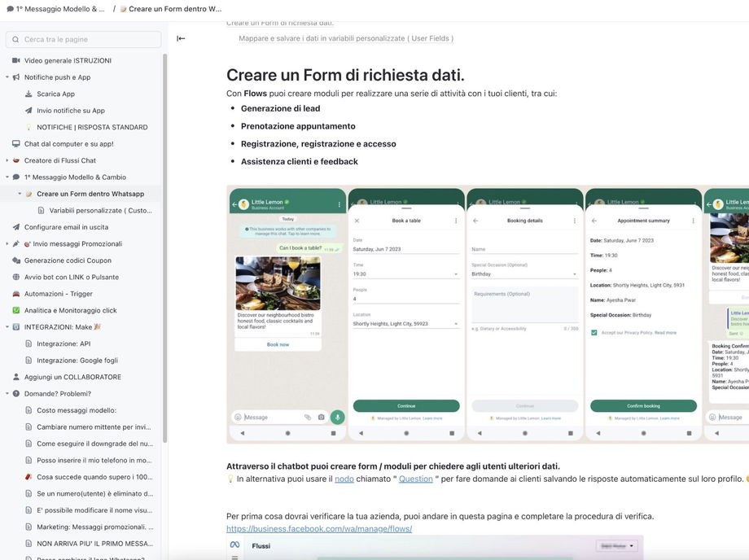Collapse Creare un Form dentro Whatsapp item
Image resolution: width=749 pixels, height=560 pixels.
(20, 194)
